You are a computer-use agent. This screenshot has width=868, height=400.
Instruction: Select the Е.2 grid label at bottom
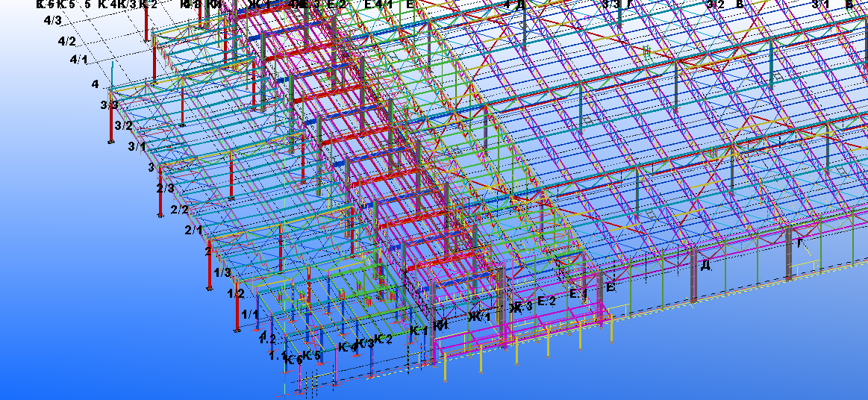(x=546, y=301)
